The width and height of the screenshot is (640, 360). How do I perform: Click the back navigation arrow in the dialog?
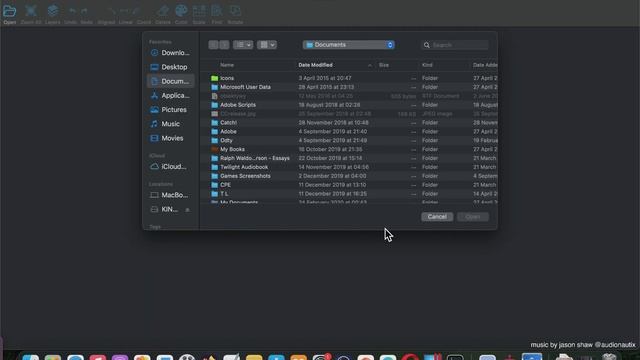(213, 44)
